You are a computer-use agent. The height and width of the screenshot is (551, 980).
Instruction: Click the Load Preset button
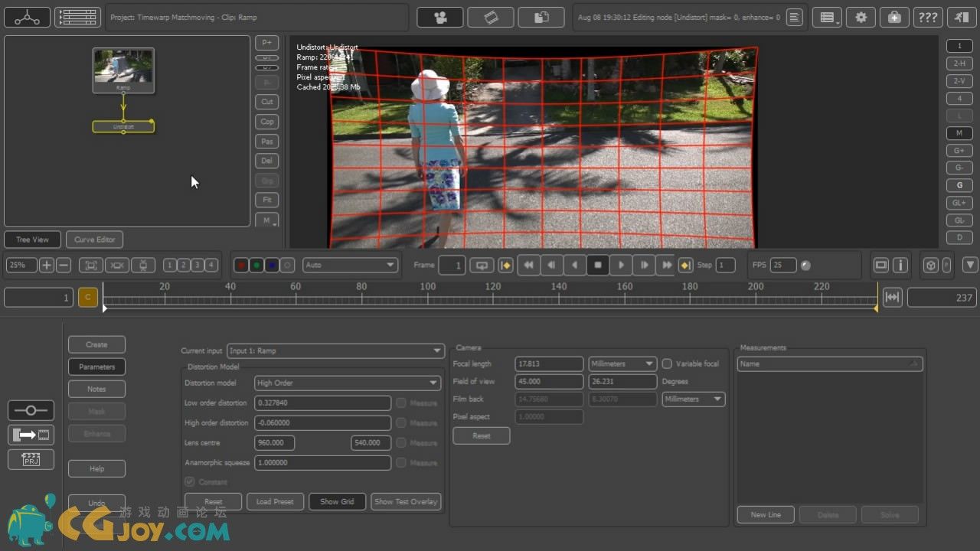(275, 502)
